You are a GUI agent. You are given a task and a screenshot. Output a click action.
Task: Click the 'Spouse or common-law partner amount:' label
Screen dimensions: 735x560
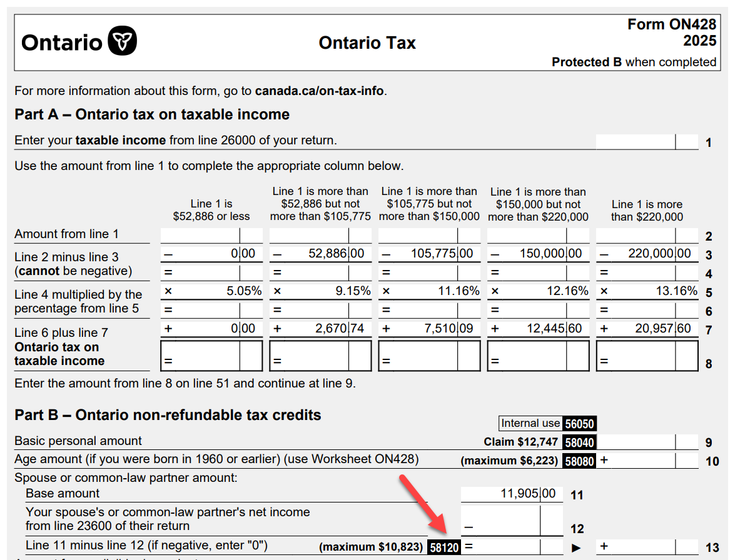[126, 477]
